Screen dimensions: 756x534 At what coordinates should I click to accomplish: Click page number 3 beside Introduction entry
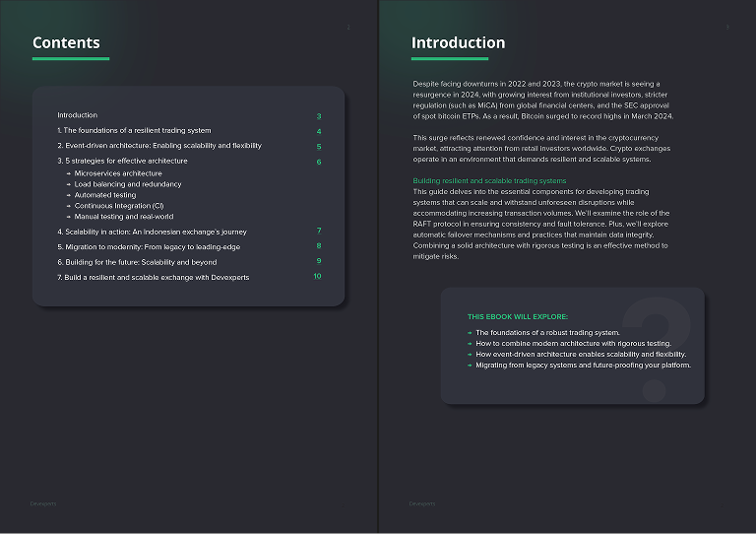point(319,116)
